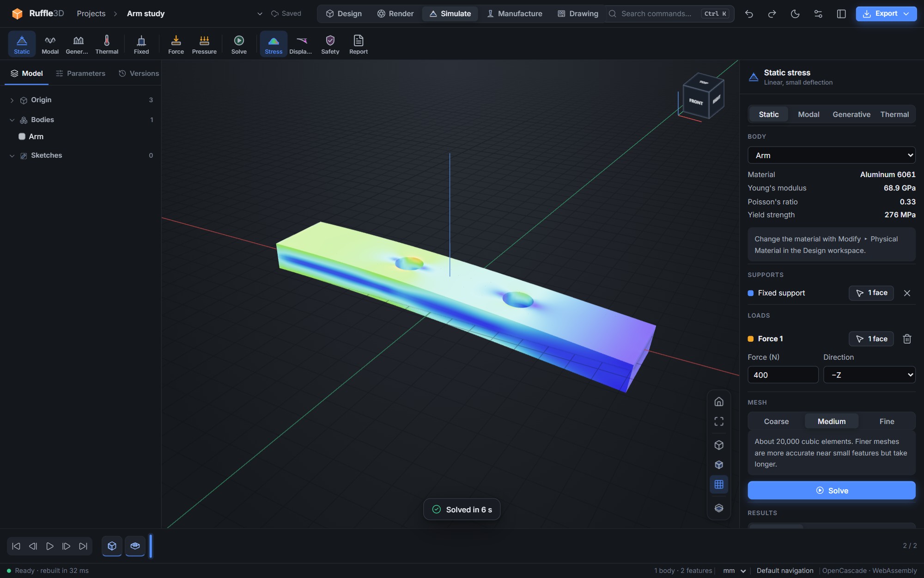This screenshot has height=578, width=924.
Task: Toggle the Stress result view
Action: [x=274, y=44]
